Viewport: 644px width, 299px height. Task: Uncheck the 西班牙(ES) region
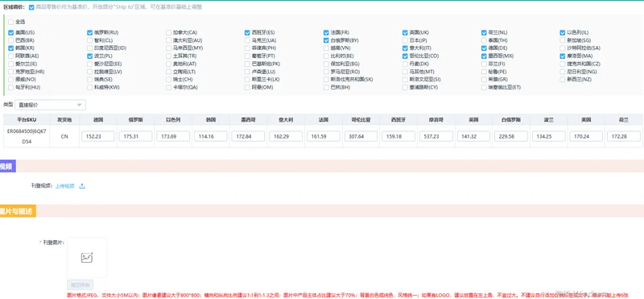[247, 32]
